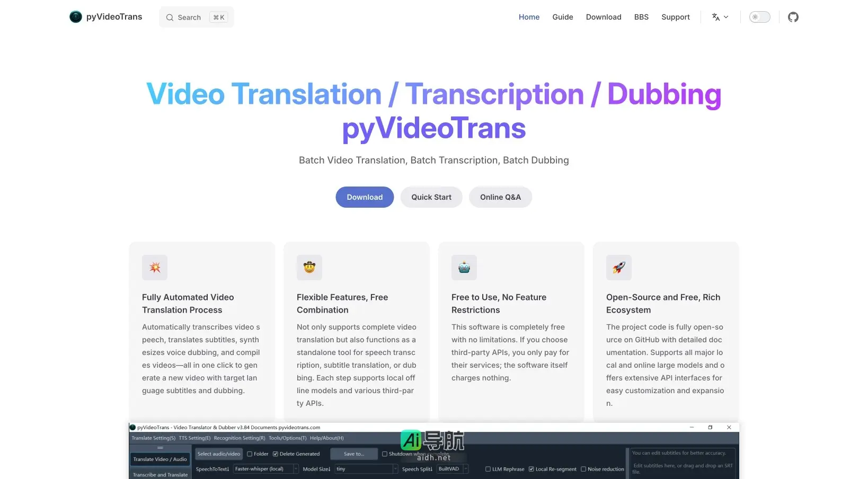Screen dimensions: 868x479
Task: Go to the Home nav link
Action: (x=529, y=17)
